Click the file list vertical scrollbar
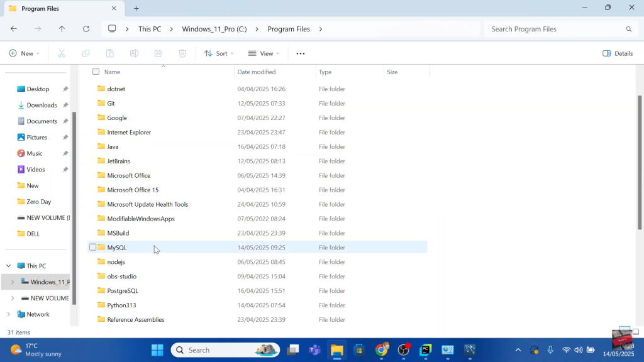644x362 pixels. (640, 162)
